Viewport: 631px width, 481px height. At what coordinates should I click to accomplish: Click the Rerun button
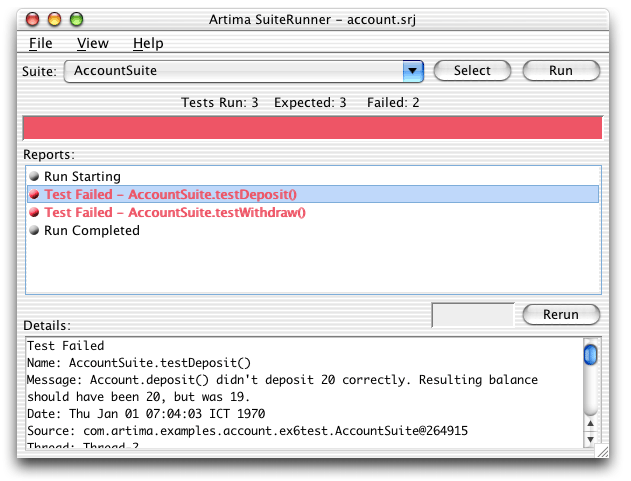(561, 314)
